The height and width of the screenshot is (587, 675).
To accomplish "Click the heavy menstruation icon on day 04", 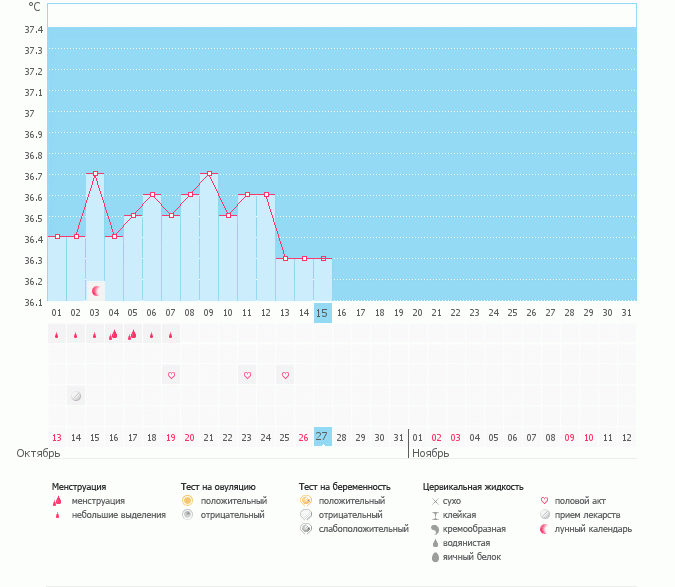I will (114, 335).
